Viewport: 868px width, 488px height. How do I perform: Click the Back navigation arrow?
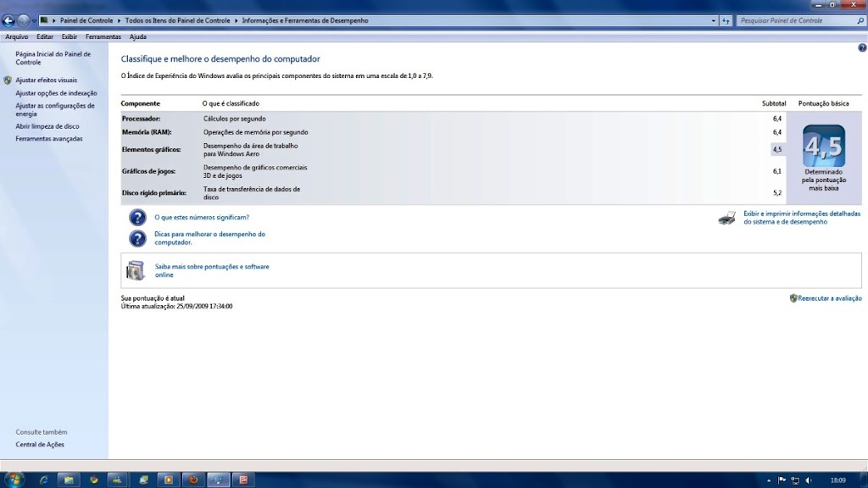coord(8,21)
